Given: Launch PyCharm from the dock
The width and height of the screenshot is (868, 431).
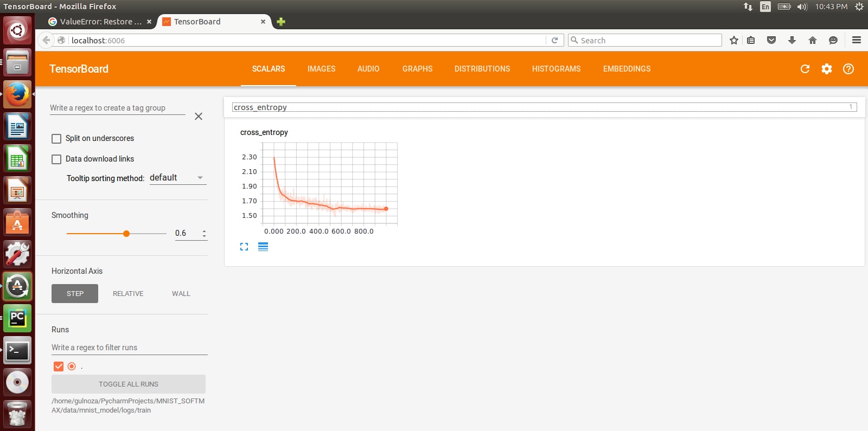Looking at the screenshot, I should point(17,318).
